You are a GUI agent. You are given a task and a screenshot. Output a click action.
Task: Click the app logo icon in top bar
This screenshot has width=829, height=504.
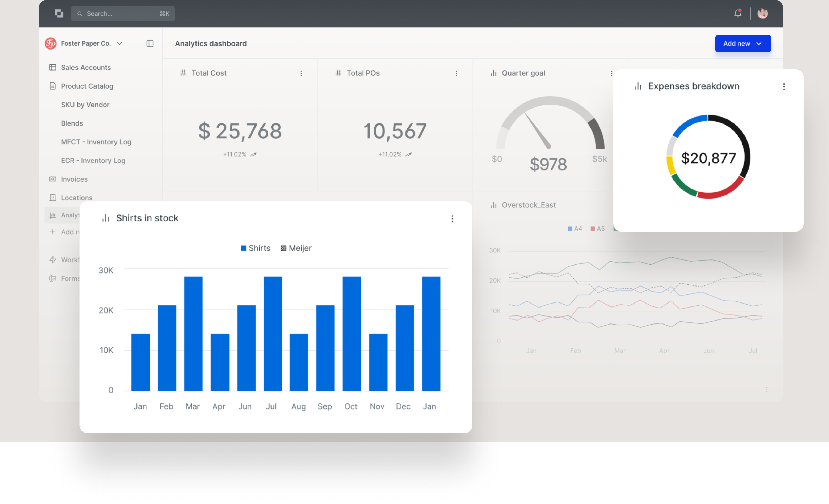(59, 13)
